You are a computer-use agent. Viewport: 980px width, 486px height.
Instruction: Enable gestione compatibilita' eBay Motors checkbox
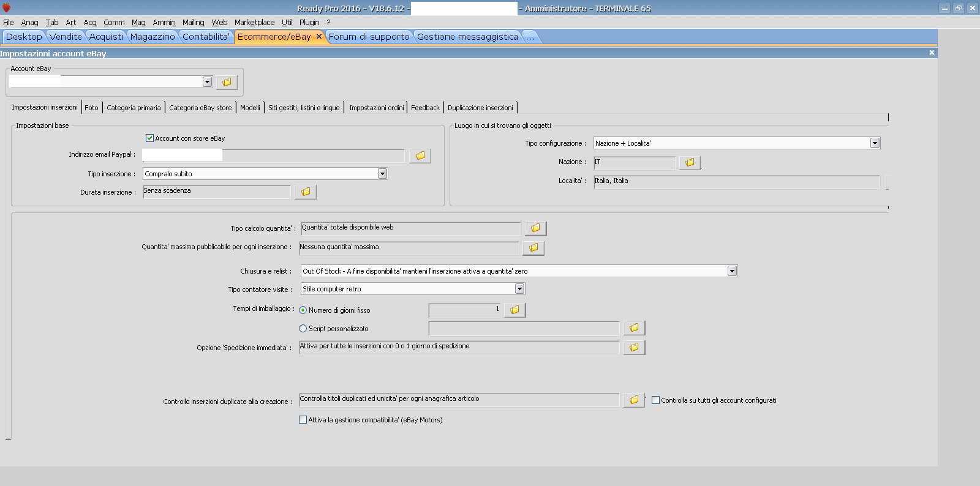point(303,420)
